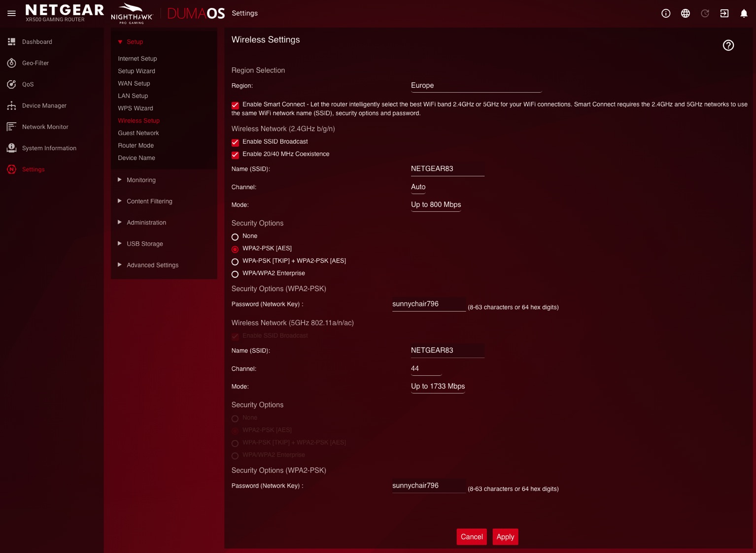This screenshot has height=553, width=756.
Task: Go to Dashboard
Action: (x=37, y=42)
